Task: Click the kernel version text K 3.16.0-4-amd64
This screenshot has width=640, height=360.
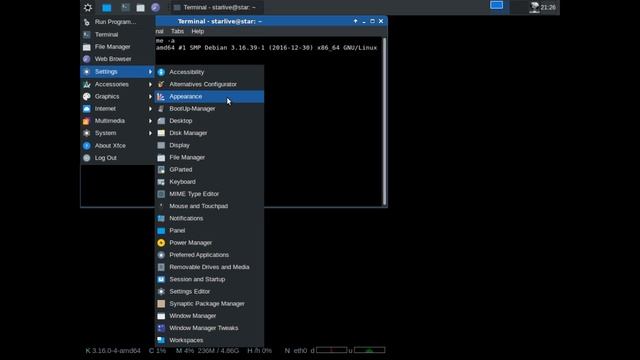Action: pos(113,351)
